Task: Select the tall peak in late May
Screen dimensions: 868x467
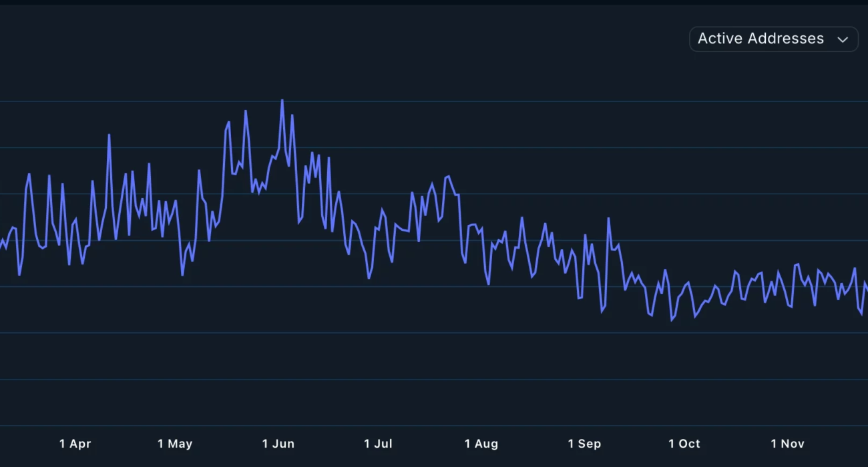Action: [246, 111]
